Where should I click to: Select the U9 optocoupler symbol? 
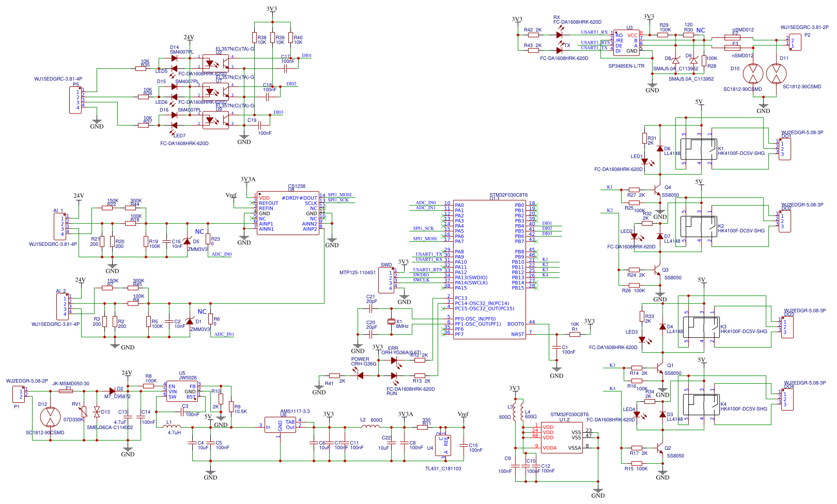click(215, 120)
